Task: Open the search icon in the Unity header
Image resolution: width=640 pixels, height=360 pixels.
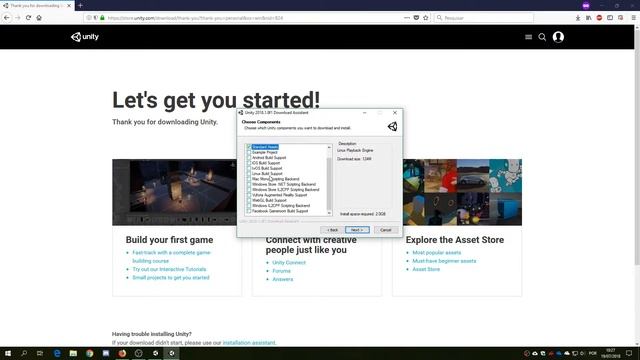Action: pyautogui.click(x=542, y=37)
